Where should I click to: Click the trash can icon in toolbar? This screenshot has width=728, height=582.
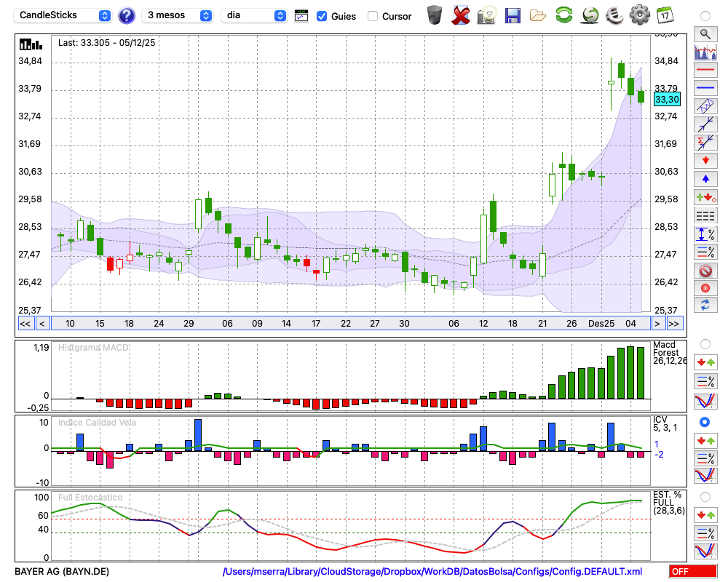click(435, 15)
